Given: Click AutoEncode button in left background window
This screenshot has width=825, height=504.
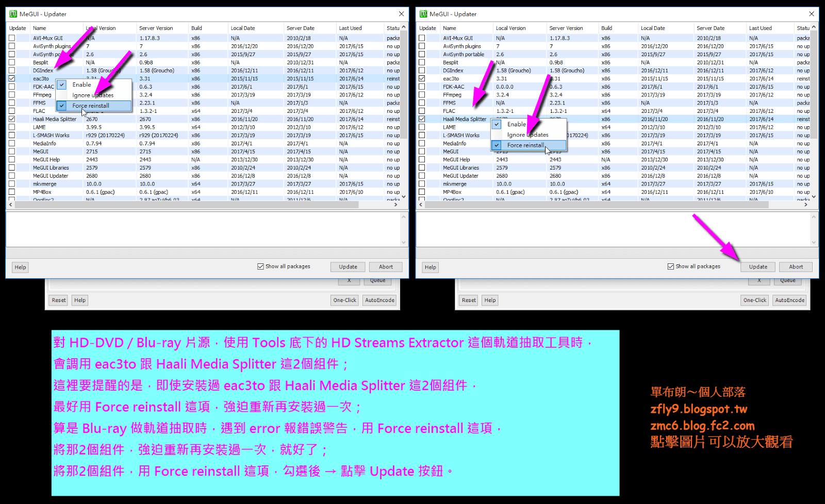Looking at the screenshot, I should [x=379, y=300].
